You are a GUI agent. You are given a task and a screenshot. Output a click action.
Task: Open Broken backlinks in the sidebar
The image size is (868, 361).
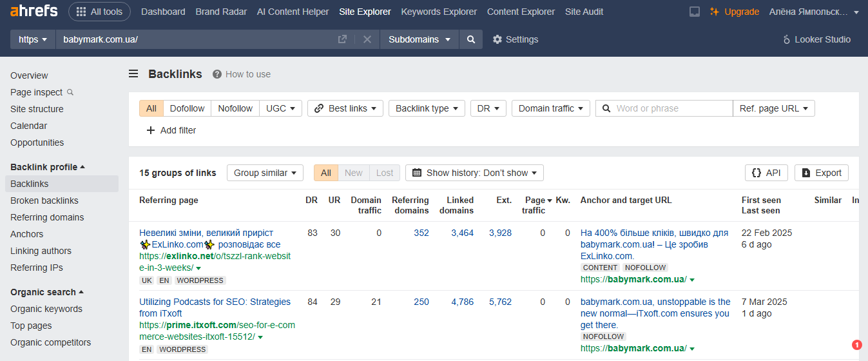(44, 200)
